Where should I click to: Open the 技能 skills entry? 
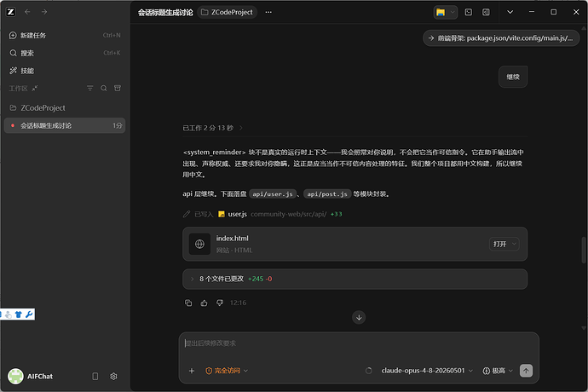click(65, 71)
